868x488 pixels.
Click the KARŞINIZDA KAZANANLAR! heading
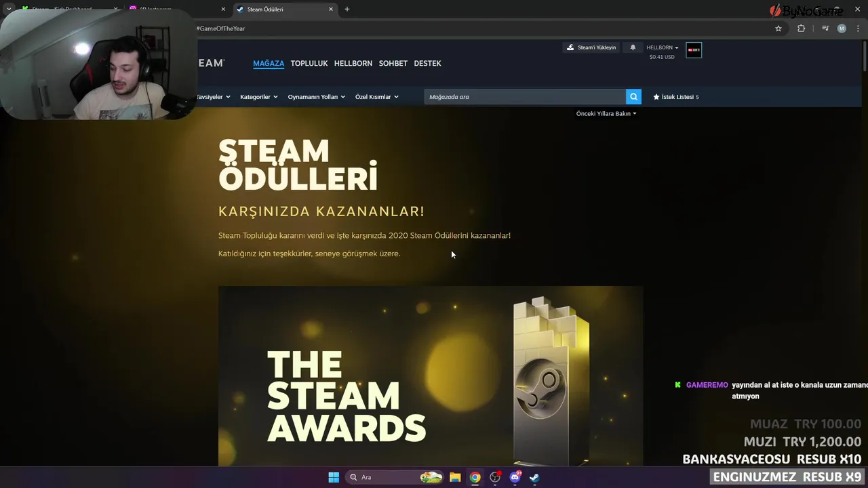(321, 211)
